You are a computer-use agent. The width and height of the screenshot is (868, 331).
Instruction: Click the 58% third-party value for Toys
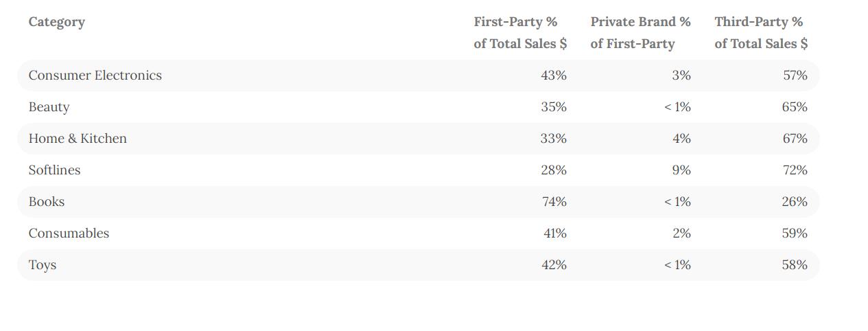click(x=795, y=265)
